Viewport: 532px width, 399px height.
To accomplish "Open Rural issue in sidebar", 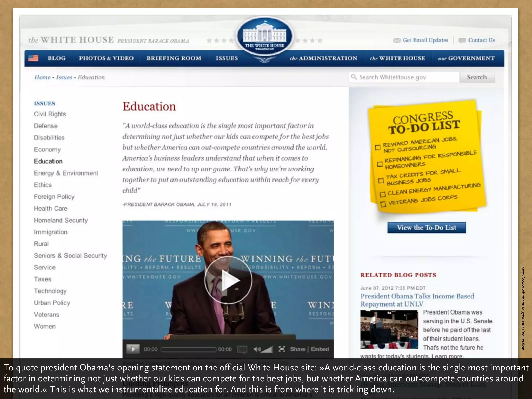I will pyautogui.click(x=41, y=244).
